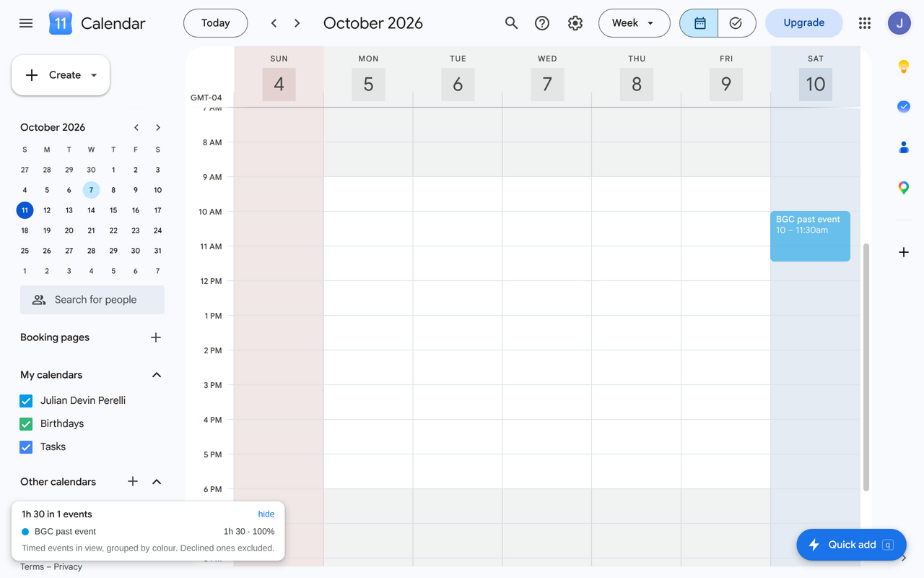Uncheck the Birthdays calendar
The image size is (924, 578).
pos(26,424)
